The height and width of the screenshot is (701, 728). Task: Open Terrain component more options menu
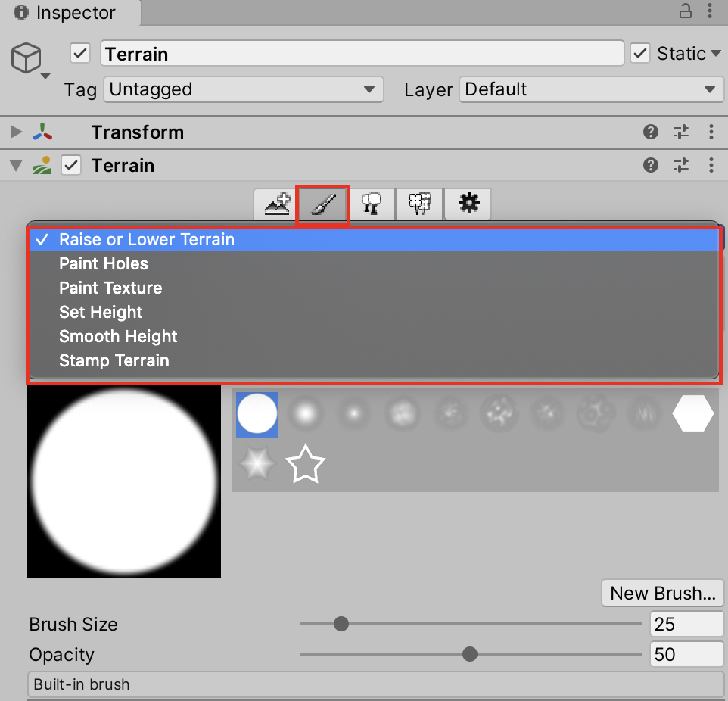pos(711,165)
